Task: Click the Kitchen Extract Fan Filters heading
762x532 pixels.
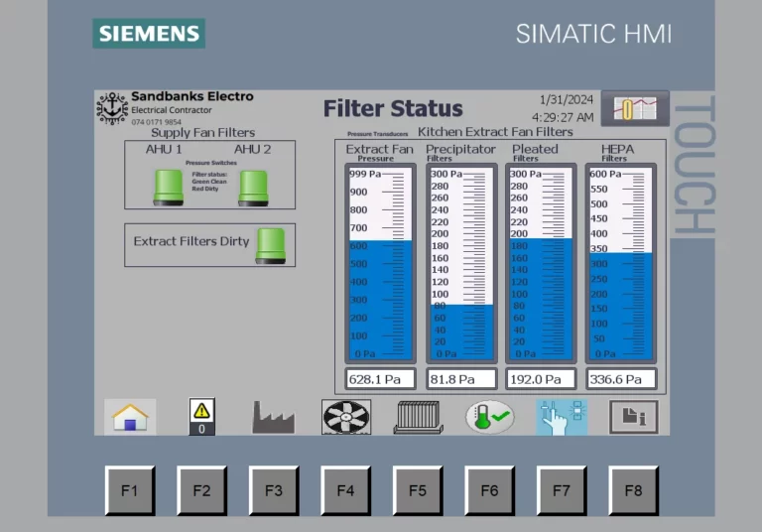Action: pos(495,132)
